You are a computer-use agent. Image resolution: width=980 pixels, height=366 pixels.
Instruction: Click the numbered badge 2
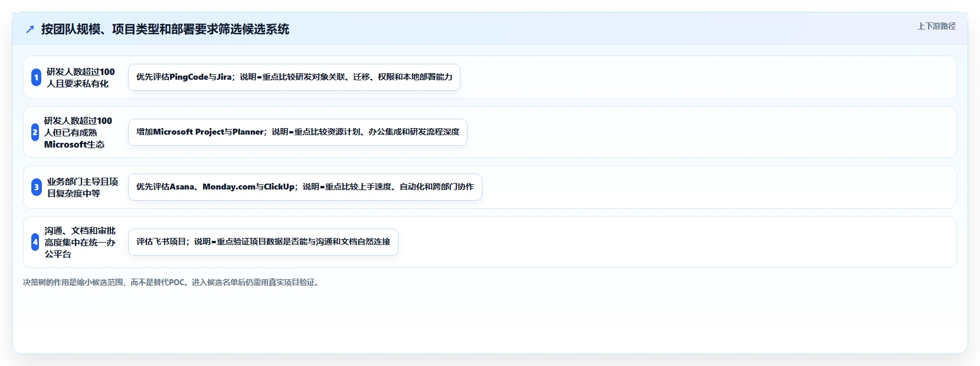(x=35, y=132)
